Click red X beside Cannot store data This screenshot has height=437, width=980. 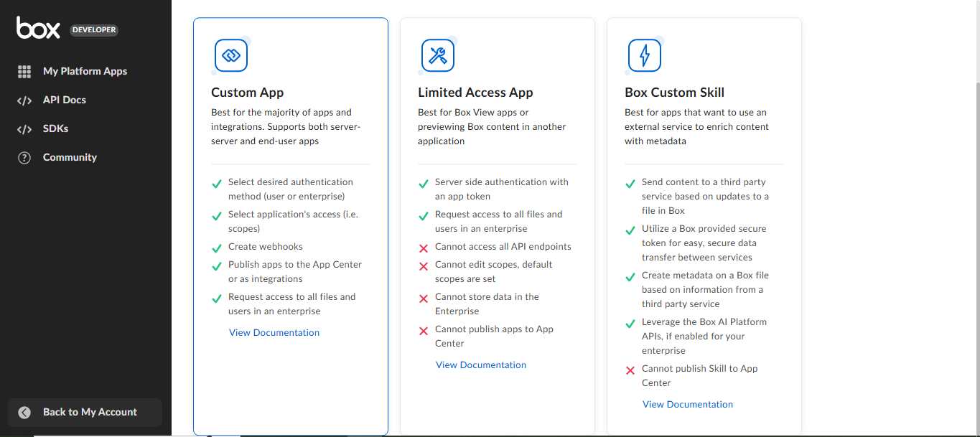click(x=424, y=299)
